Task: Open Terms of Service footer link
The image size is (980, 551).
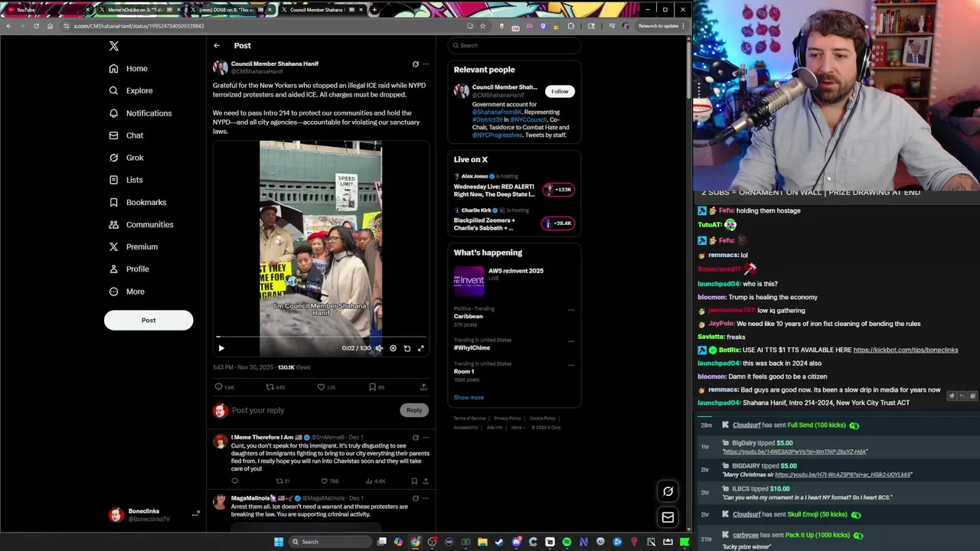Action: tap(469, 419)
